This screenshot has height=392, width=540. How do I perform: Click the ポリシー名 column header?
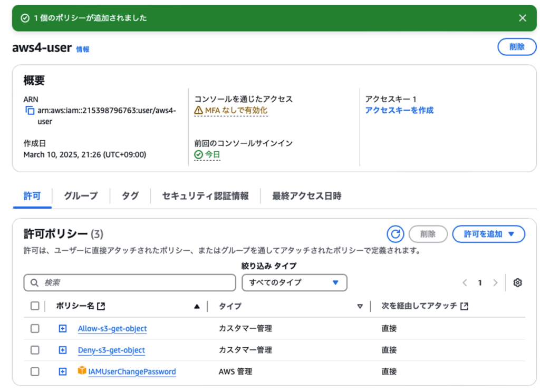pos(75,306)
